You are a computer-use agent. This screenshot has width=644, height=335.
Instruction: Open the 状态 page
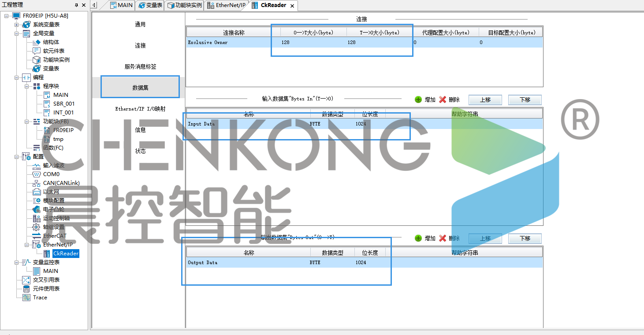(x=140, y=151)
